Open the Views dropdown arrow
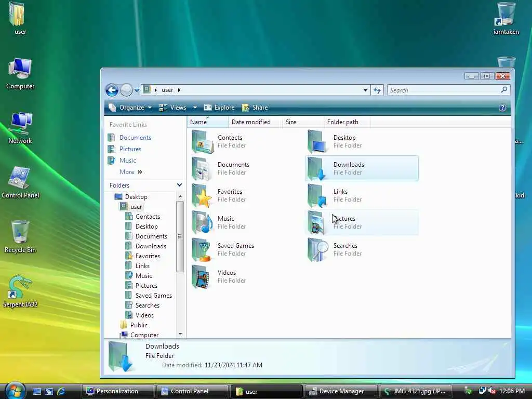This screenshot has width=532, height=399. pyautogui.click(x=195, y=108)
